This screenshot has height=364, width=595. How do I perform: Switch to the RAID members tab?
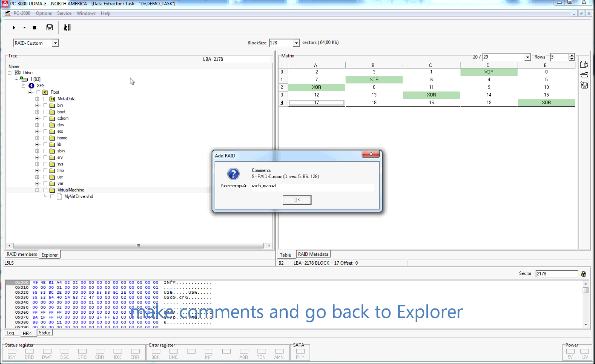[x=22, y=254]
